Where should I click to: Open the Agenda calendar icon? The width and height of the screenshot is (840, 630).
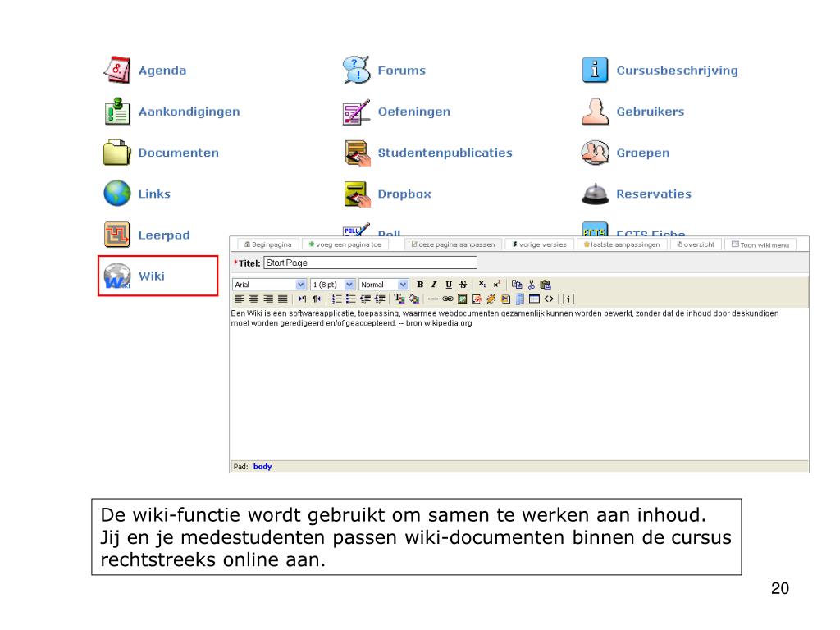116,71
